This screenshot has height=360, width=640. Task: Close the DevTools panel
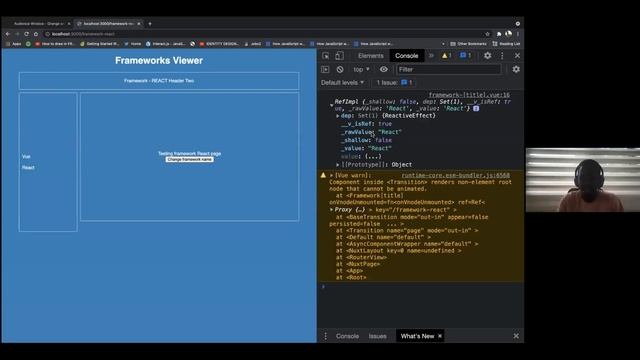517,56
